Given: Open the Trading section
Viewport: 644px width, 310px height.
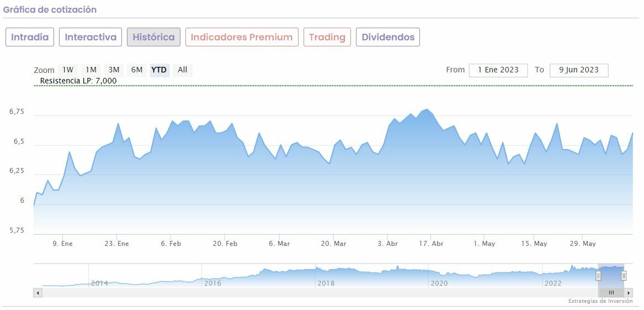Looking at the screenshot, I should pos(327,37).
